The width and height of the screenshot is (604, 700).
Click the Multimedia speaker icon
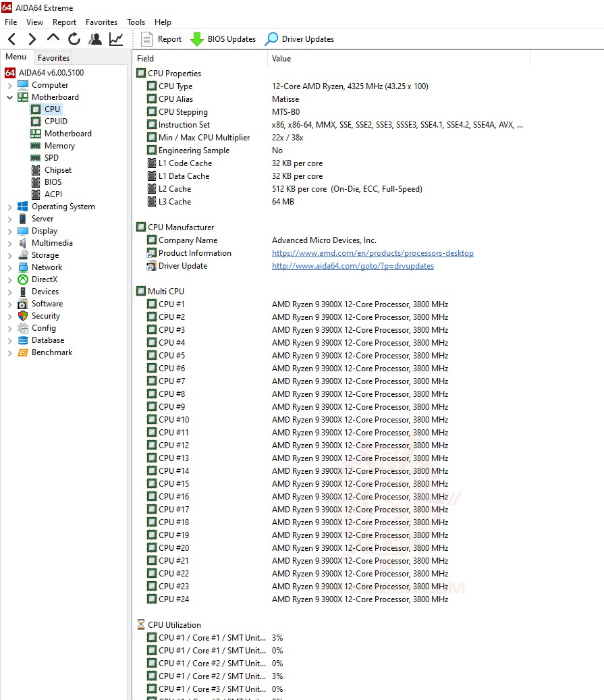23,243
